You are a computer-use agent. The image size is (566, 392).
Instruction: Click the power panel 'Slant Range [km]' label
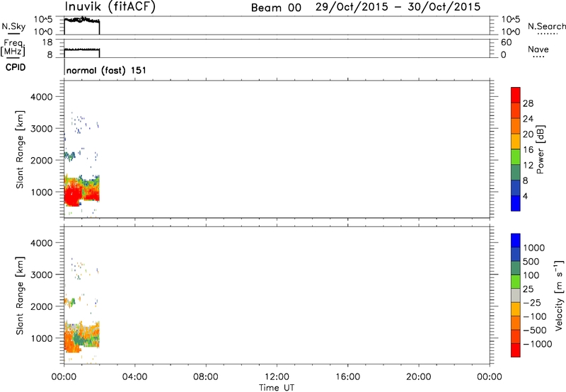click(x=20, y=149)
